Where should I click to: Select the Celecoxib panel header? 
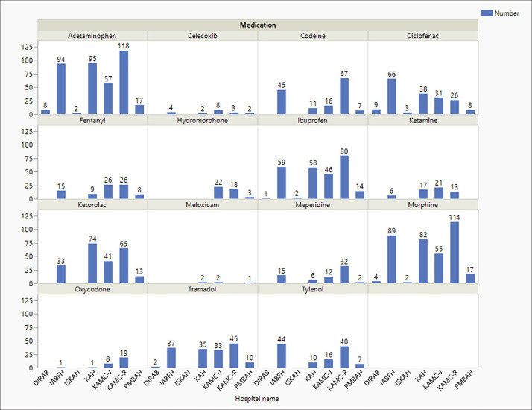pos(203,36)
